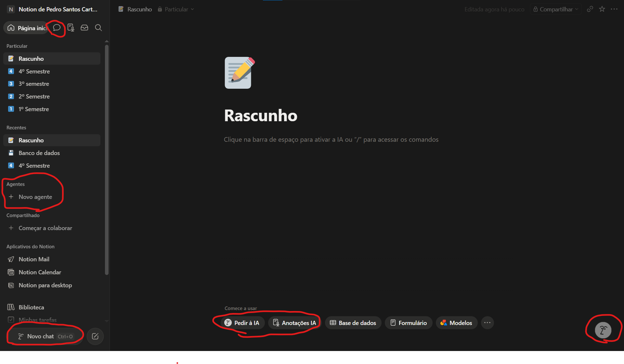Click Começar a colaborar
624x364 pixels.
pyautogui.click(x=52, y=228)
